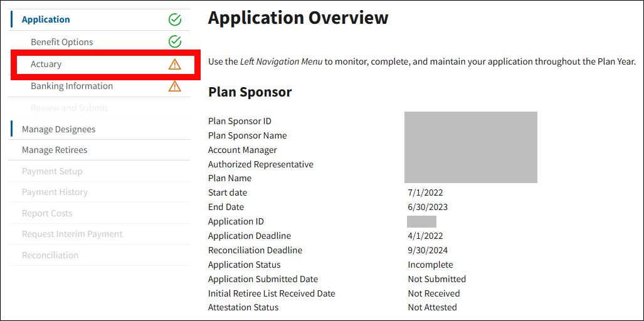Click the Application Overview heading
The width and height of the screenshot is (644, 321).
[x=298, y=18]
